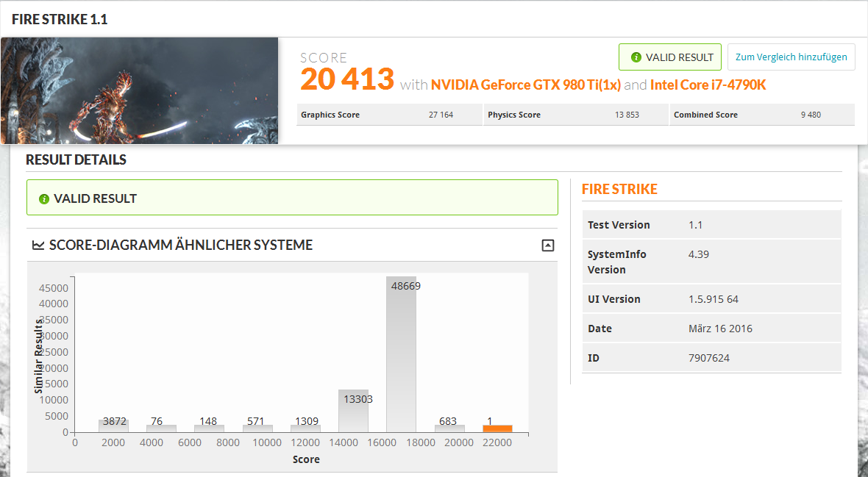Screen dimensions: 868x477
Task: Click the green info icon in result details banner
Action: pos(43,198)
